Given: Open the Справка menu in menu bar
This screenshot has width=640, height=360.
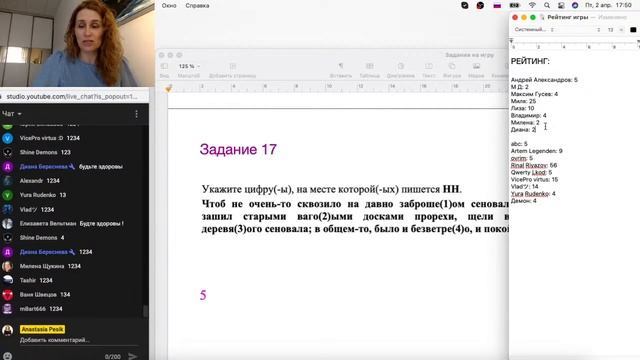Looking at the screenshot, I should [x=197, y=6].
